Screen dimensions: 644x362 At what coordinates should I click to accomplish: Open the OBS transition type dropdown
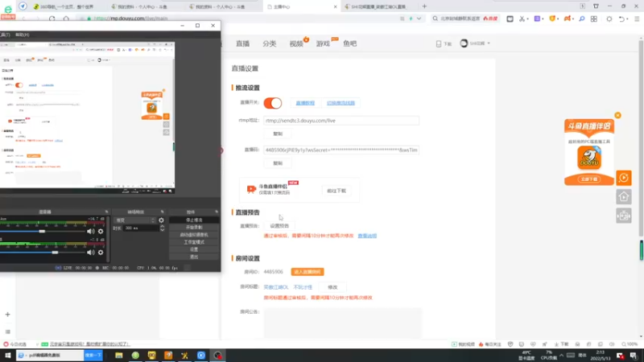pos(135,220)
